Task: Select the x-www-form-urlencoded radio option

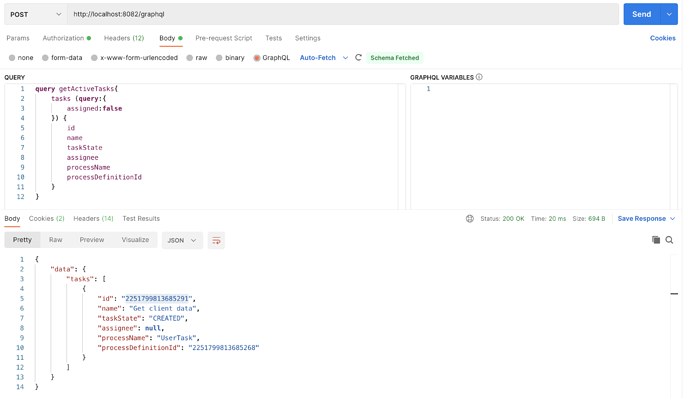Action: click(x=94, y=58)
